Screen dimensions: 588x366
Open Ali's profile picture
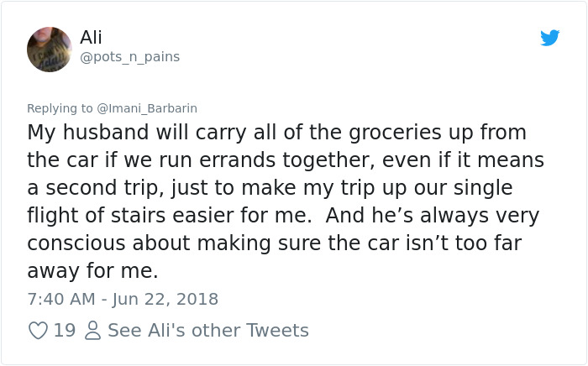[50, 49]
